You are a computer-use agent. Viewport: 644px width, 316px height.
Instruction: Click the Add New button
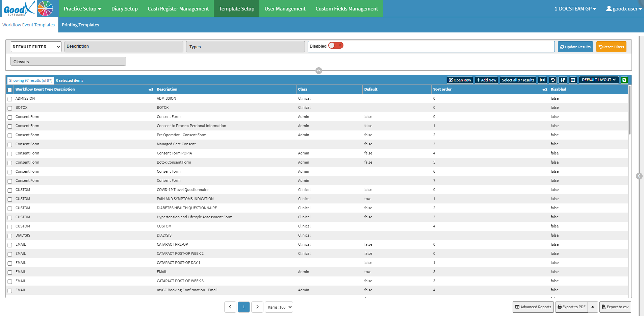pyautogui.click(x=486, y=80)
